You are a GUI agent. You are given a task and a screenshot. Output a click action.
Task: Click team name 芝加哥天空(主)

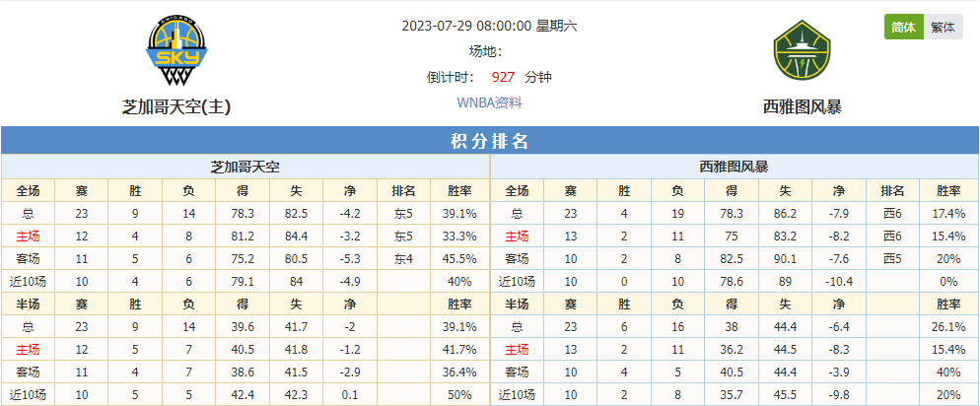click(176, 107)
